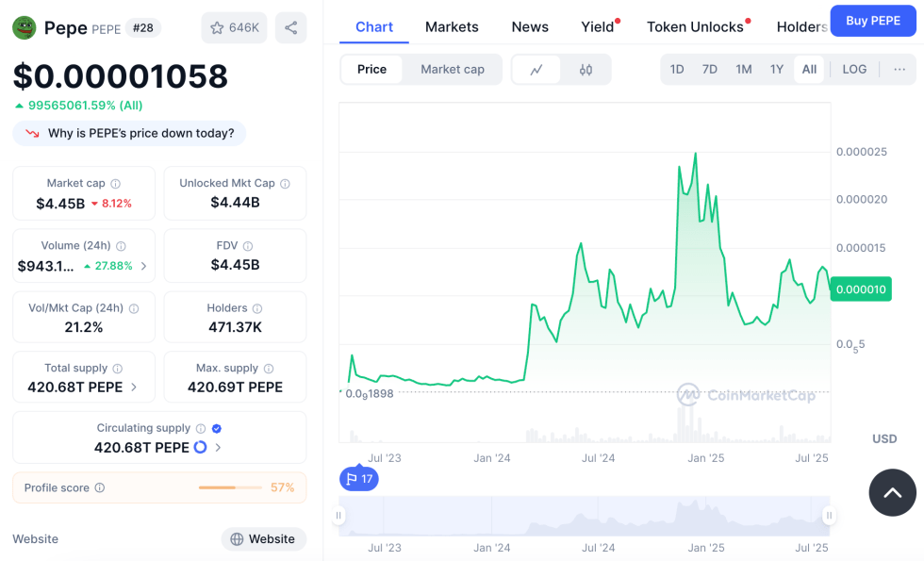Expand the Total supply chevron

(x=134, y=388)
